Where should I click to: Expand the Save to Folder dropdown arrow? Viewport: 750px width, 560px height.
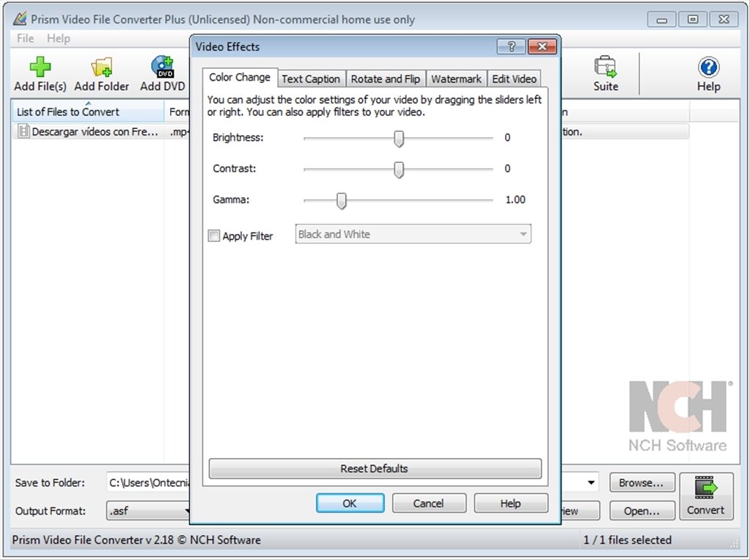pyautogui.click(x=591, y=482)
